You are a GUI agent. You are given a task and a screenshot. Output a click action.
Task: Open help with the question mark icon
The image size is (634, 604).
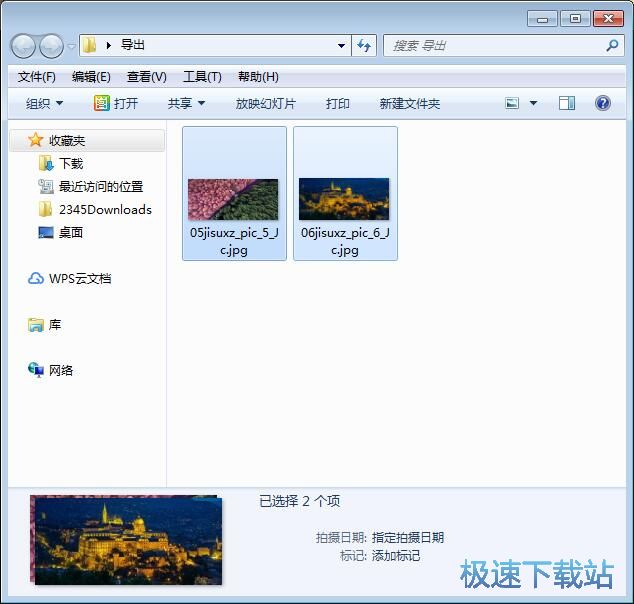[602, 103]
